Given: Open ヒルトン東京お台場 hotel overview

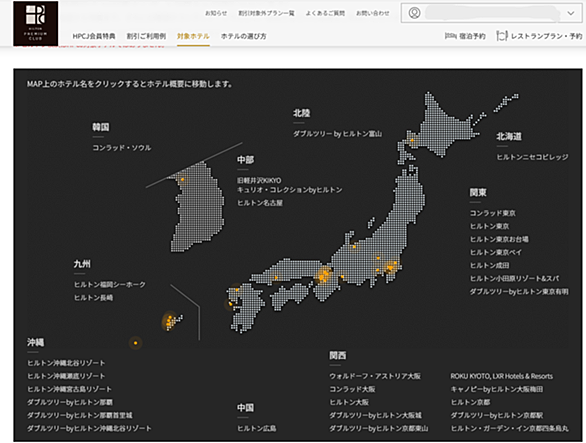Looking at the screenshot, I should coord(499,239).
